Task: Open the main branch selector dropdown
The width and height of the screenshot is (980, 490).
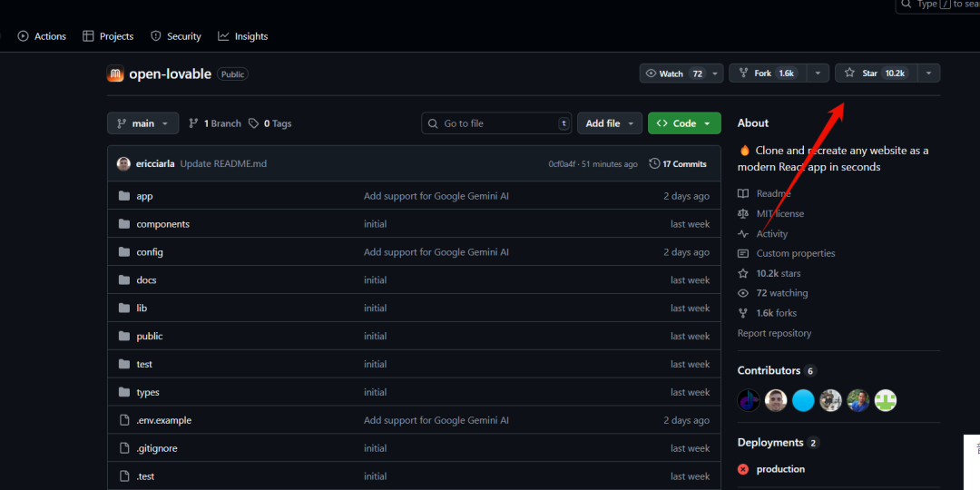Action: 143,123
